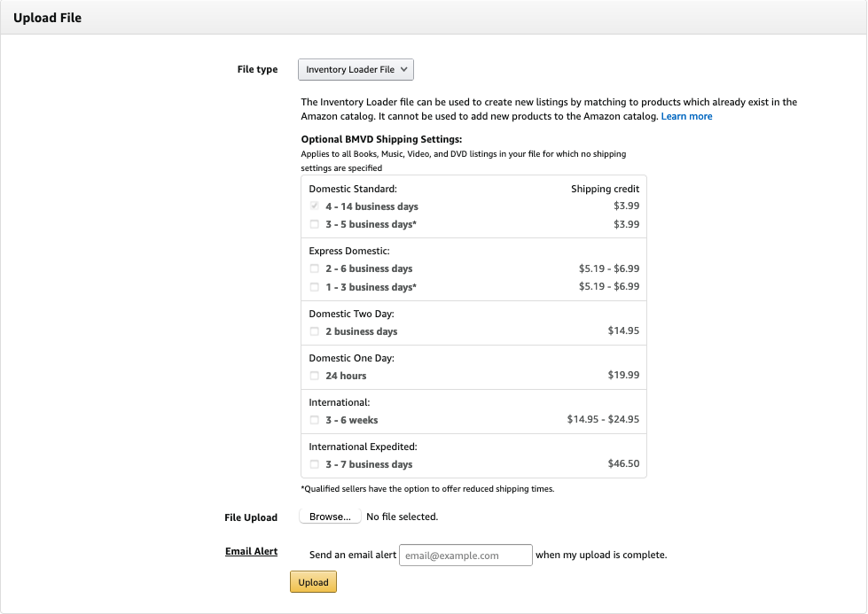Click the 3 - 7 business days label
Image resolution: width=868 pixels, height=614 pixels.
click(x=369, y=464)
